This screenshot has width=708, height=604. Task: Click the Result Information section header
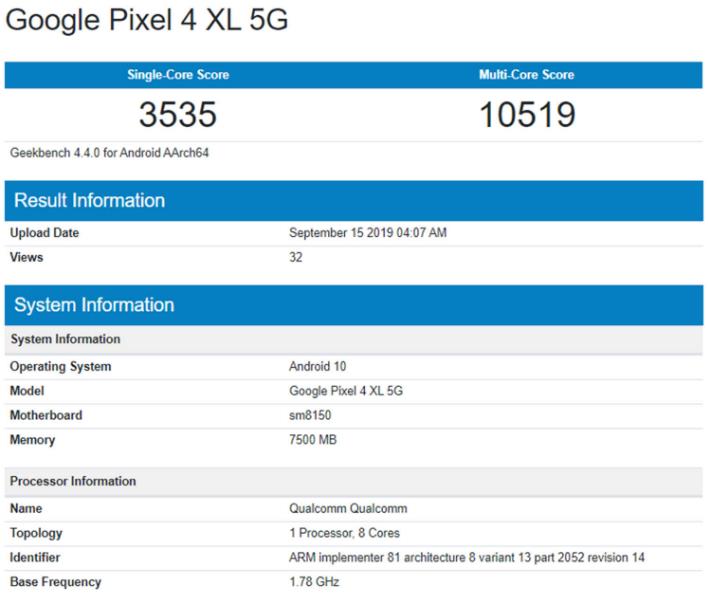click(x=90, y=200)
